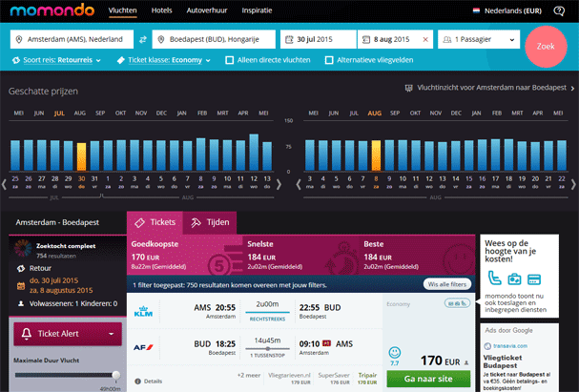The width and height of the screenshot is (579, 392).
Task: Click the baggage icon in costs box
Action: point(514,279)
